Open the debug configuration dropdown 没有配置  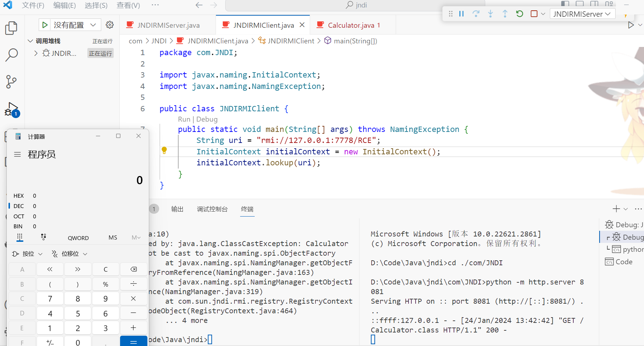[x=75, y=25]
